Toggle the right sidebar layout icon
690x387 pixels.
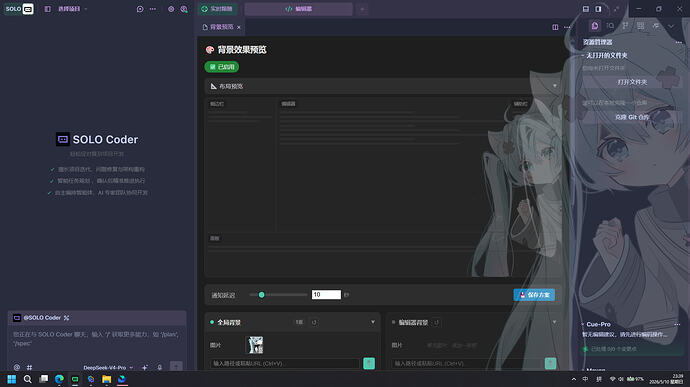(x=598, y=9)
